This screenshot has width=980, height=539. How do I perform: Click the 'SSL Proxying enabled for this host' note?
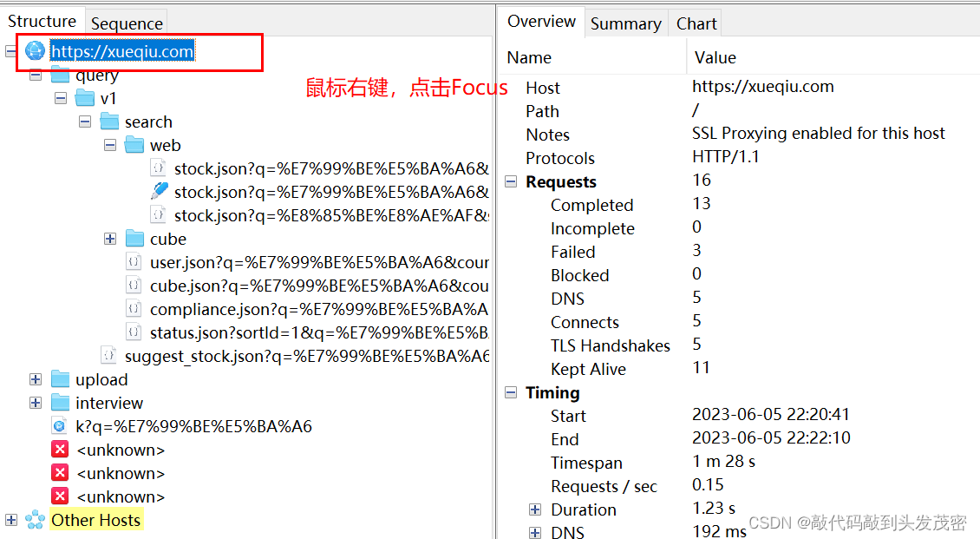[818, 133]
